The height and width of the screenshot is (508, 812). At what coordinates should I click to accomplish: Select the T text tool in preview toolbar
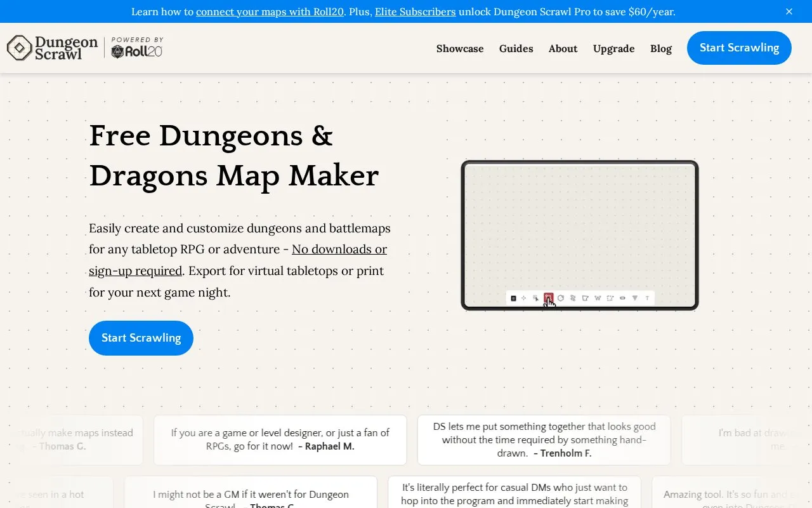647,298
